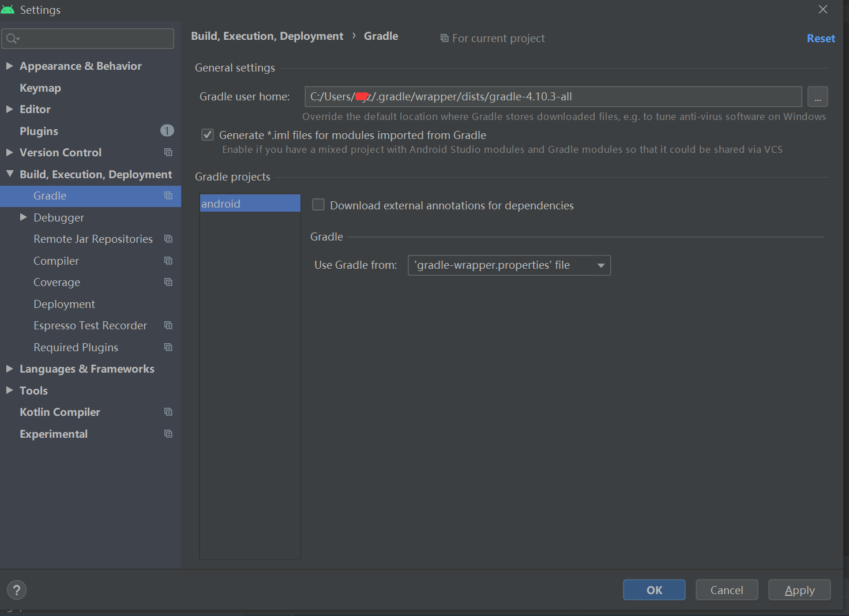849x616 pixels.
Task: Click the For current project indicator icon
Action: 445,38
